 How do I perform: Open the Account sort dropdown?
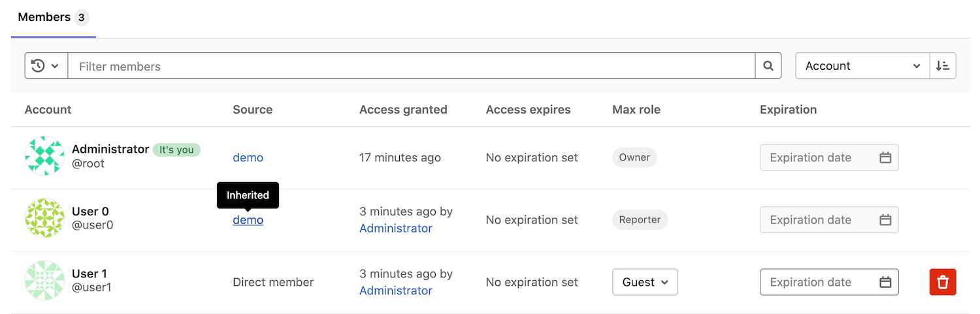pyautogui.click(x=862, y=66)
